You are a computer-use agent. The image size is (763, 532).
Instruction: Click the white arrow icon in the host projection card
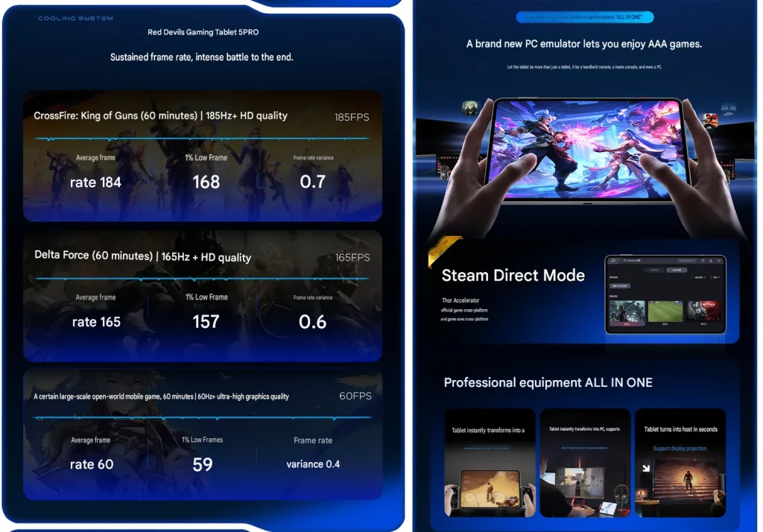(x=646, y=468)
